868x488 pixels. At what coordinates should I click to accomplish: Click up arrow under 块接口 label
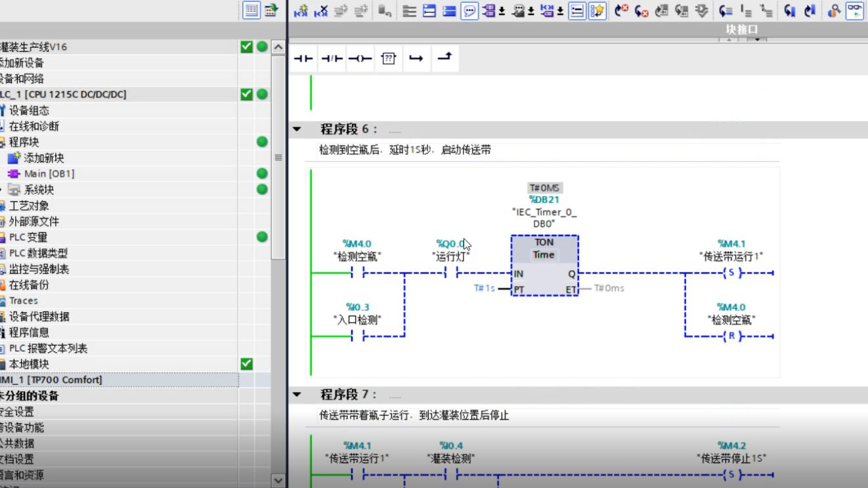coord(728,40)
